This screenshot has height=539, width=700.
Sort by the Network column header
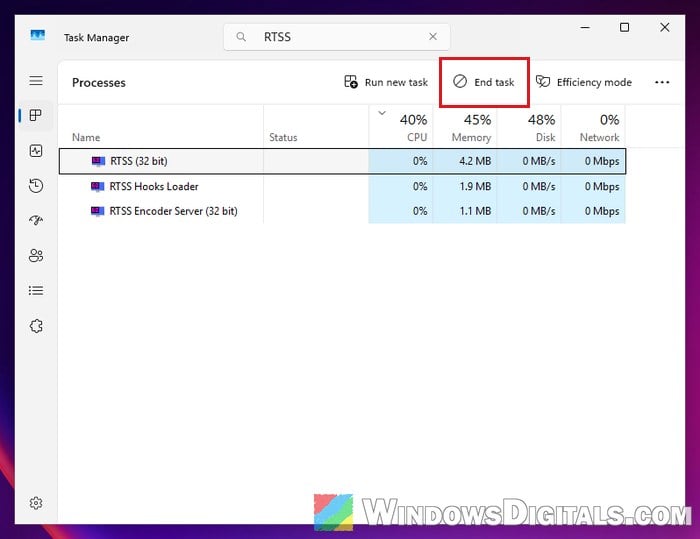(x=593, y=126)
